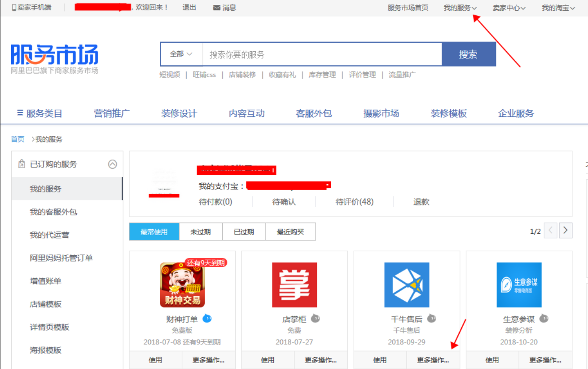588x369 pixels.
Task: Go to 服务市场首页
Action: [x=408, y=8]
